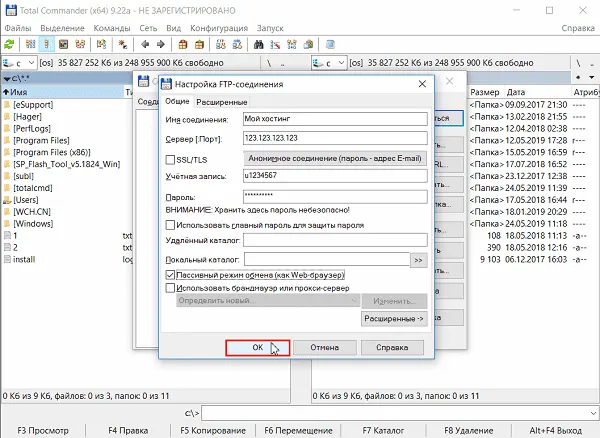Click the folder icon of [Users]
The width and height of the screenshot is (600, 438).
(7, 200)
